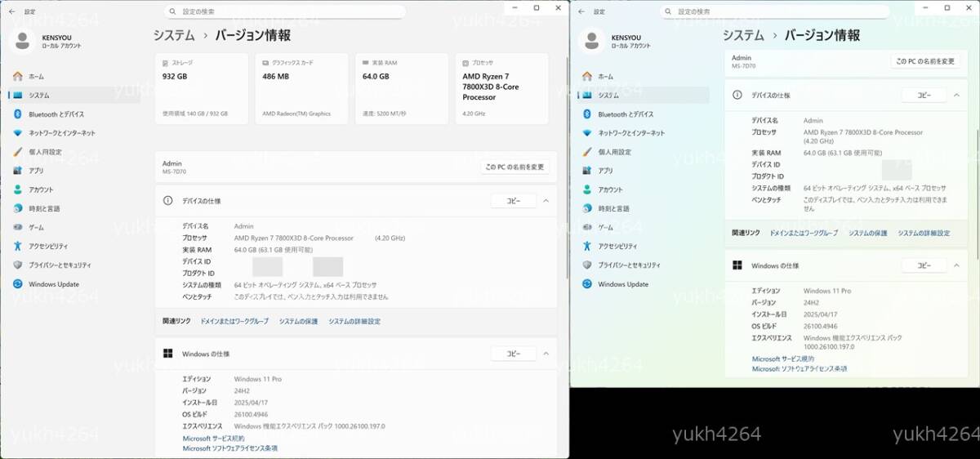Viewport: 980px width, 459px height.
Task: Collapse デバイスの仕様 section in right window
Action: coord(956,95)
